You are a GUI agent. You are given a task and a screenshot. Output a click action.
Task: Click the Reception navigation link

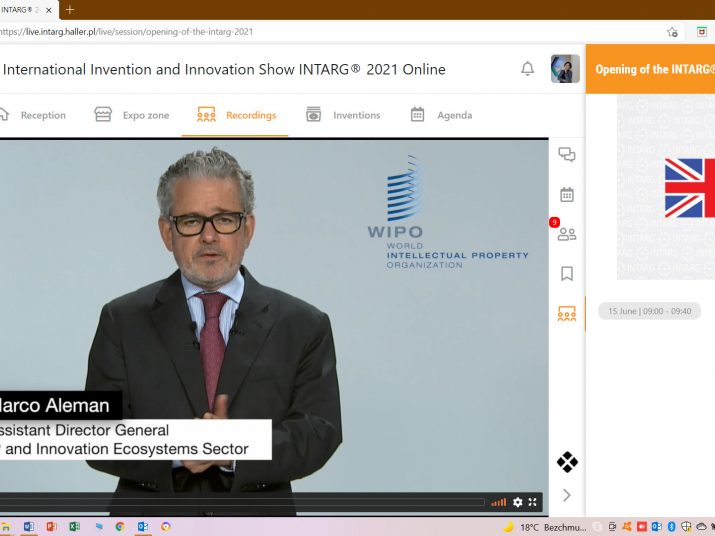coord(33,115)
